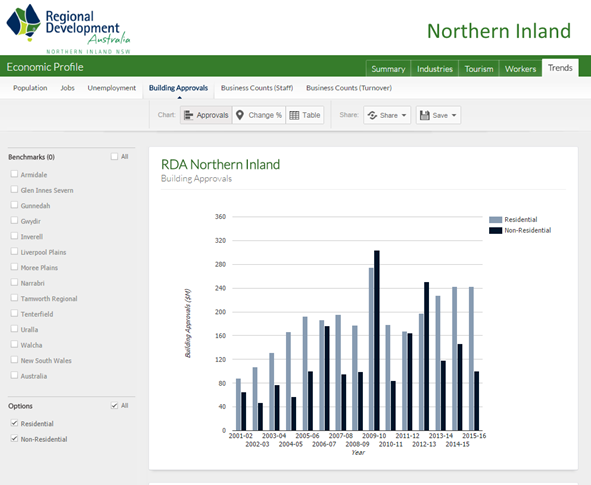Image resolution: width=591 pixels, height=485 pixels.
Task: Switch to the Industries tab
Action: pyautogui.click(x=435, y=69)
